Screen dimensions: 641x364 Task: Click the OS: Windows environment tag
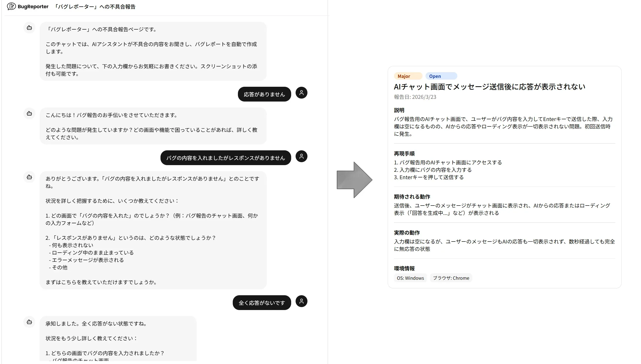point(410,278)
